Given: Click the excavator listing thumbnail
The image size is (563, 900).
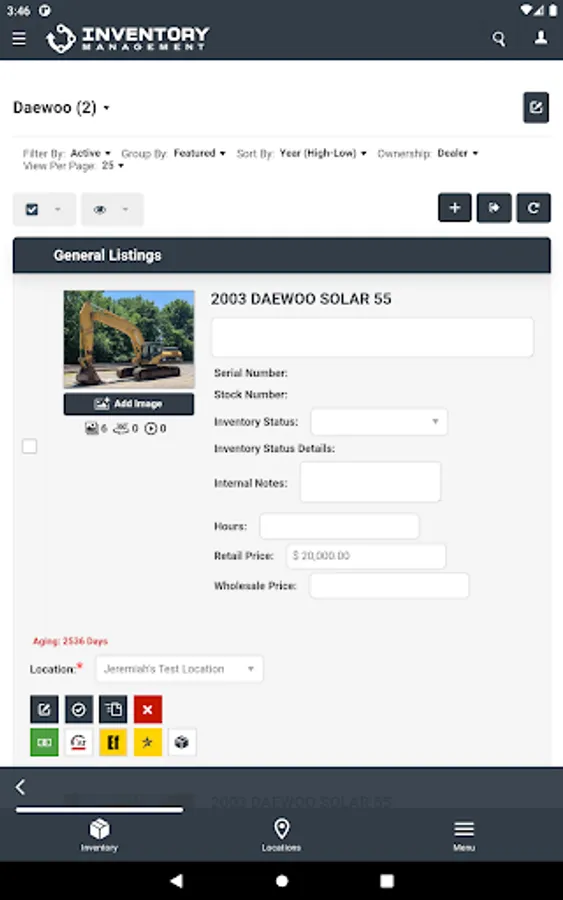Looking at the screenshot, I should (x=129, y=339).
